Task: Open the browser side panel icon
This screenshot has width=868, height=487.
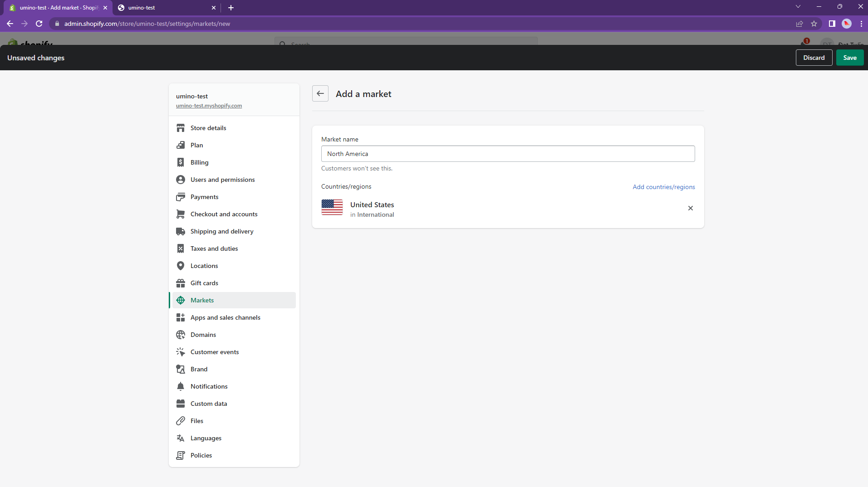Action: point(832,24)
